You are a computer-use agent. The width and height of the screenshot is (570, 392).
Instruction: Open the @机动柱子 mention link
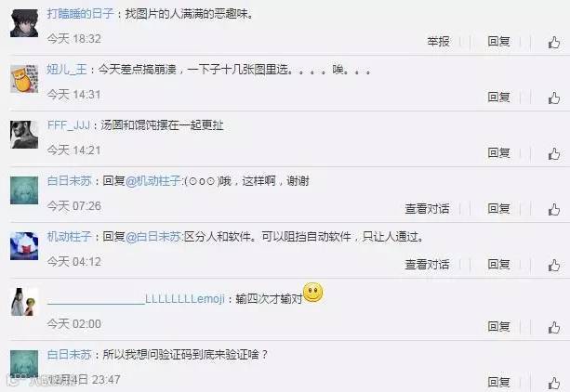(x=153, y=180)
